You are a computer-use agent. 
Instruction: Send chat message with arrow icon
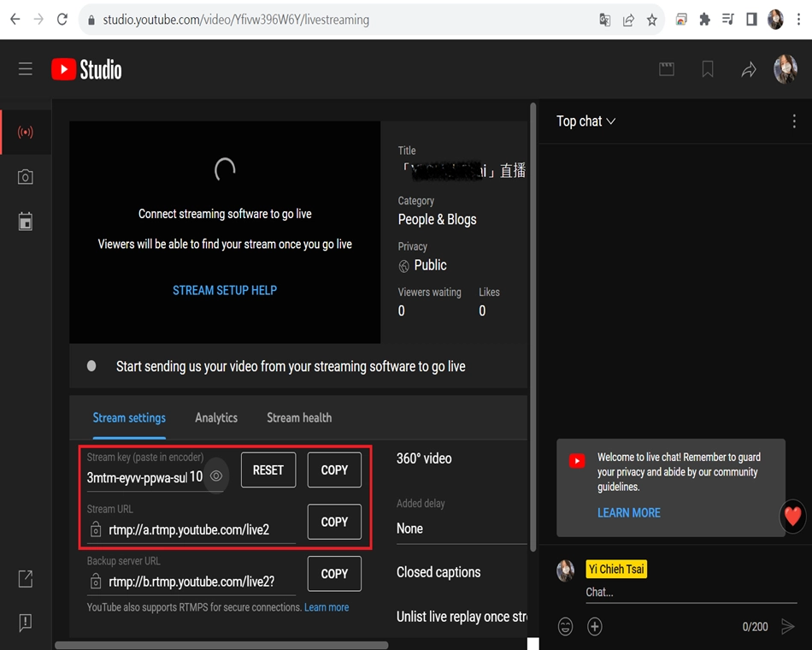coord(788,626)
